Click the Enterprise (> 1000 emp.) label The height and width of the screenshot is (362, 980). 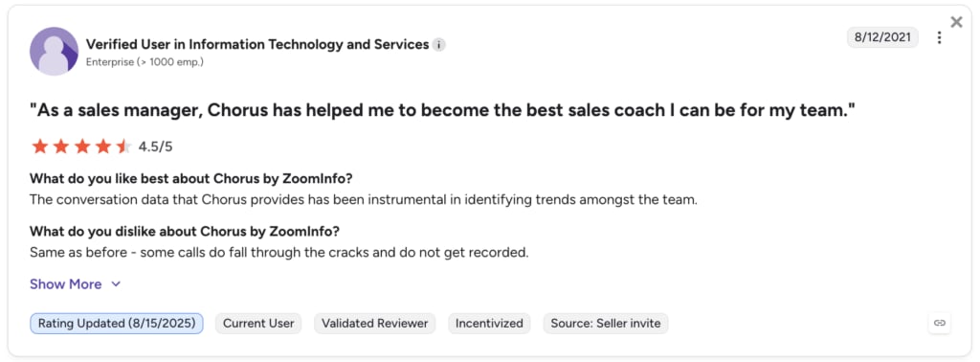tap(145, 62)
